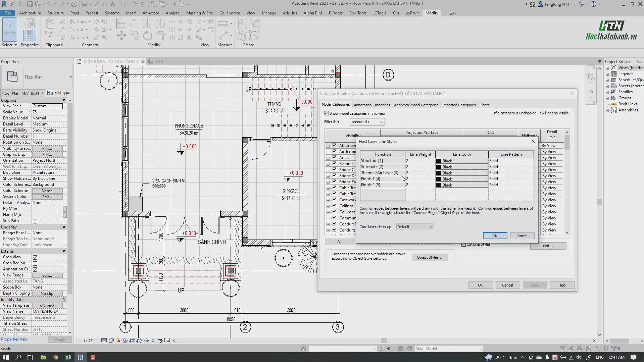Click Reveal Hidden Elements lightbulb icon

(x=153, y=341)
